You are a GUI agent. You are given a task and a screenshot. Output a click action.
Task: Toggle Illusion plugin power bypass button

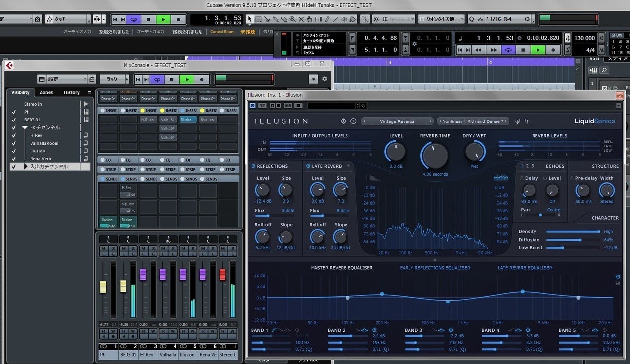[252, 105]
